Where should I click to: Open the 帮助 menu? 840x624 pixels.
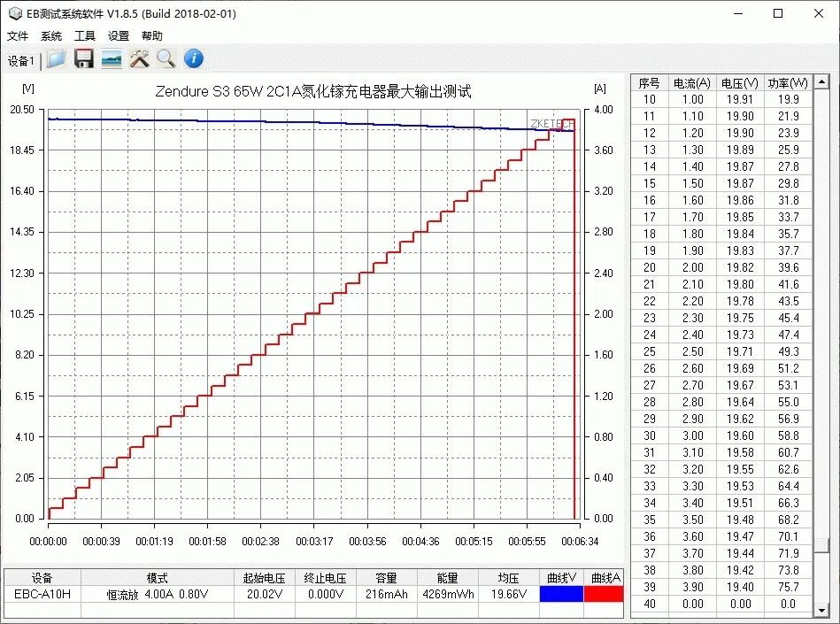point(152,36)
